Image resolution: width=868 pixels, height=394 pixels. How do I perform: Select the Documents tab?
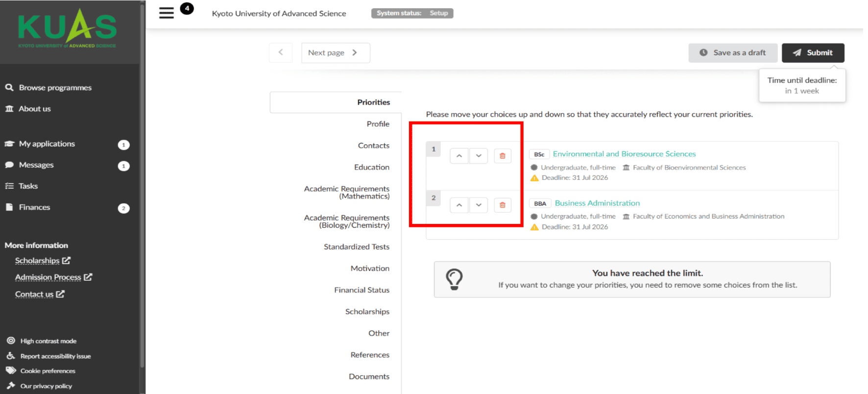(369, 376)
